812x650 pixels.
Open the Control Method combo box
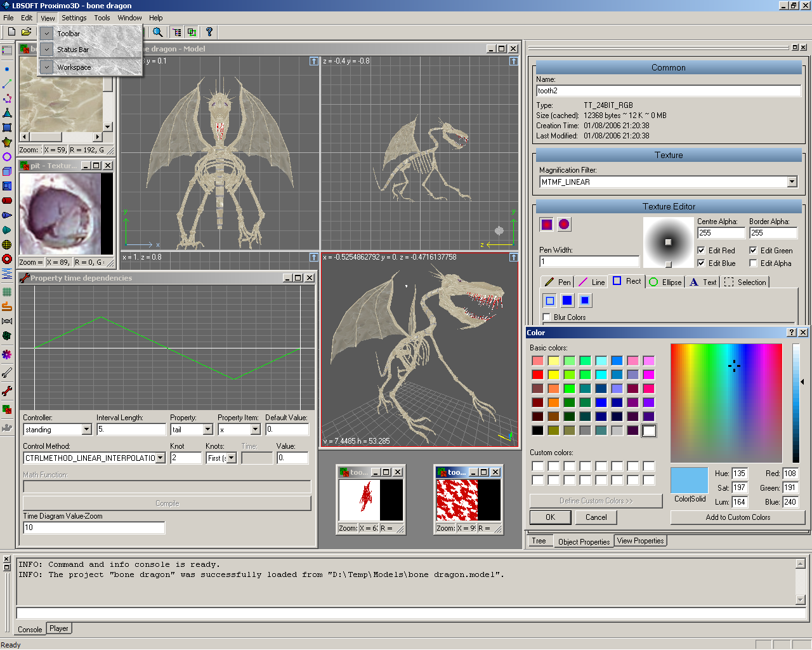click(160, 458)
